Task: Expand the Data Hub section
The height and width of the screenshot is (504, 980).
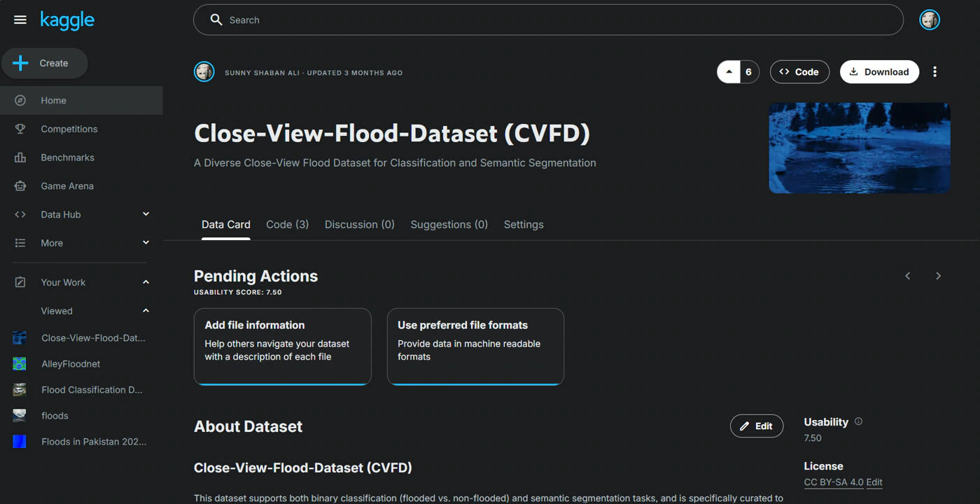Action: [146, 214]
